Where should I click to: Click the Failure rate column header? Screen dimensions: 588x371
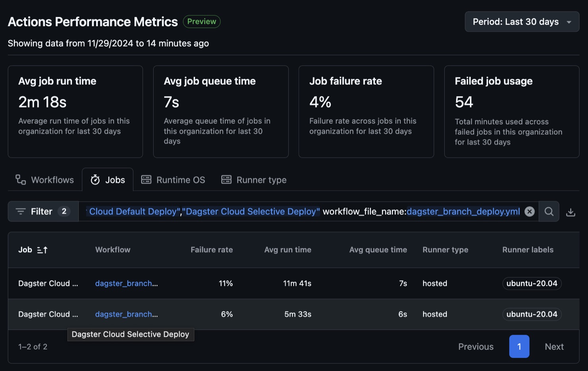coord(212,250)
